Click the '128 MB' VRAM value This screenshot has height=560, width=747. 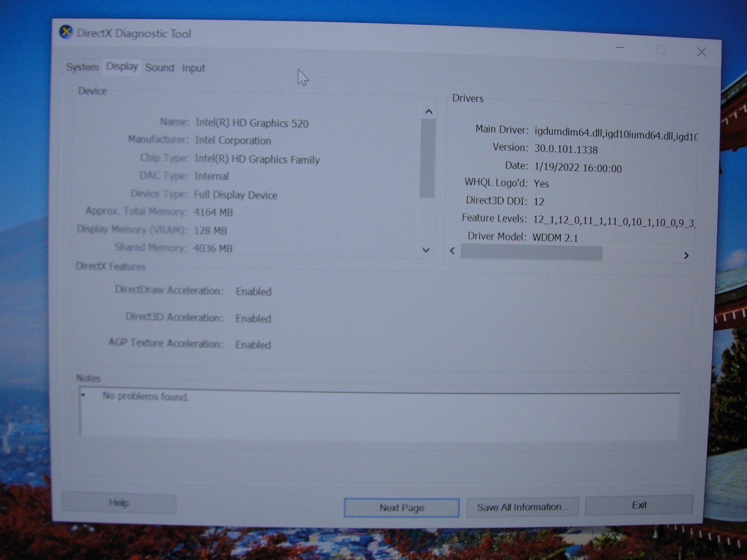pos(211,231)
